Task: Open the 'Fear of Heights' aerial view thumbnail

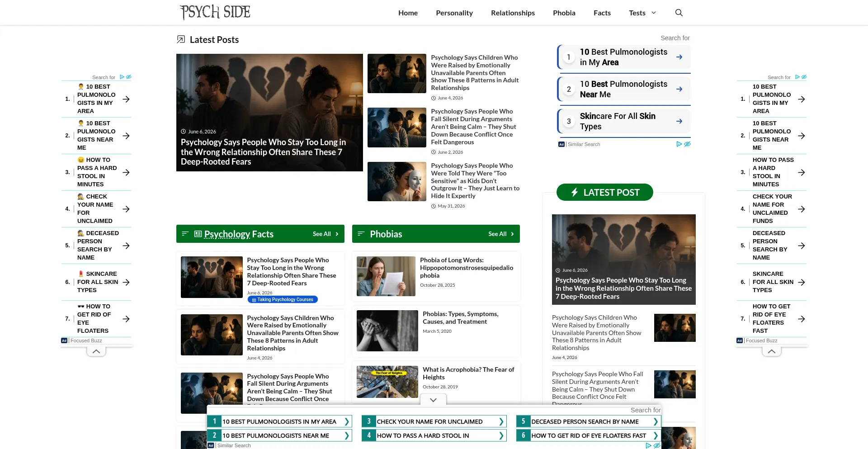Action: pos(387,382)
